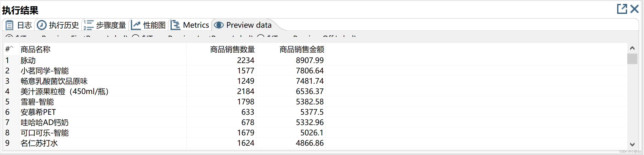
Task: Click the scrollbar up arrow
Action: click(632, 48)
